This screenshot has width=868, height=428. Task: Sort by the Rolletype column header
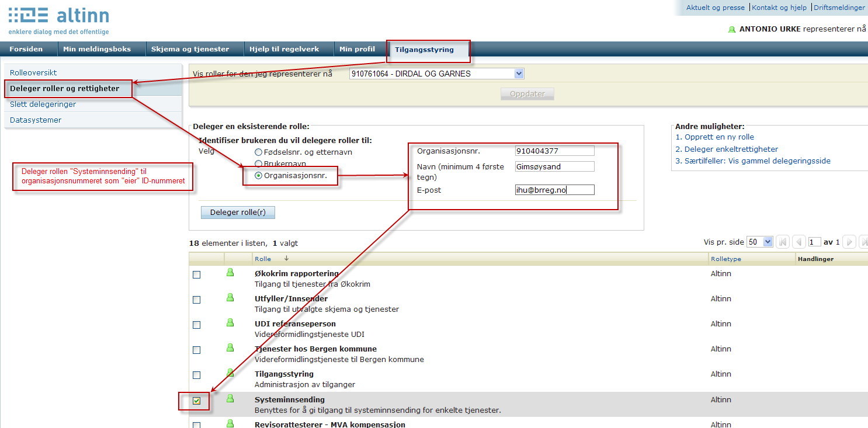[x=726, y=259]
